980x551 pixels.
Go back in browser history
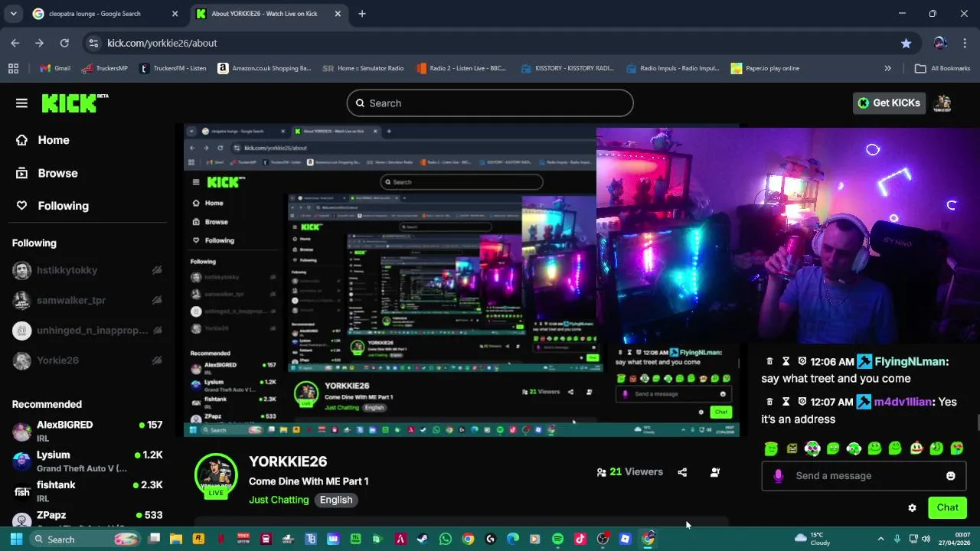[x=15, y=43]
